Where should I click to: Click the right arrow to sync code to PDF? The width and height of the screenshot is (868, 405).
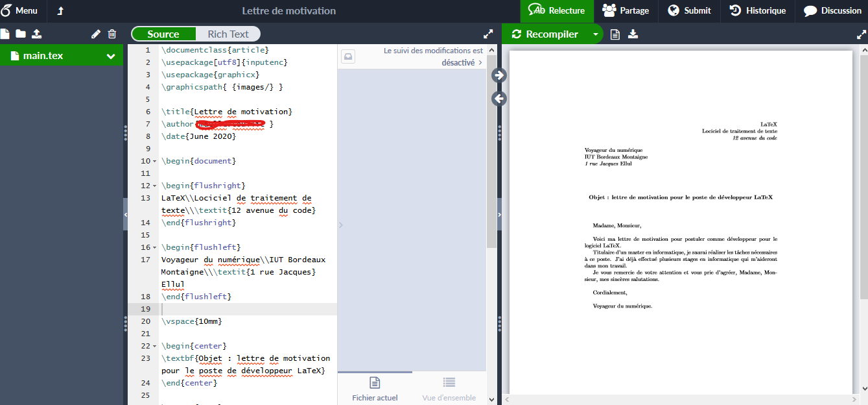coord(499,75)
